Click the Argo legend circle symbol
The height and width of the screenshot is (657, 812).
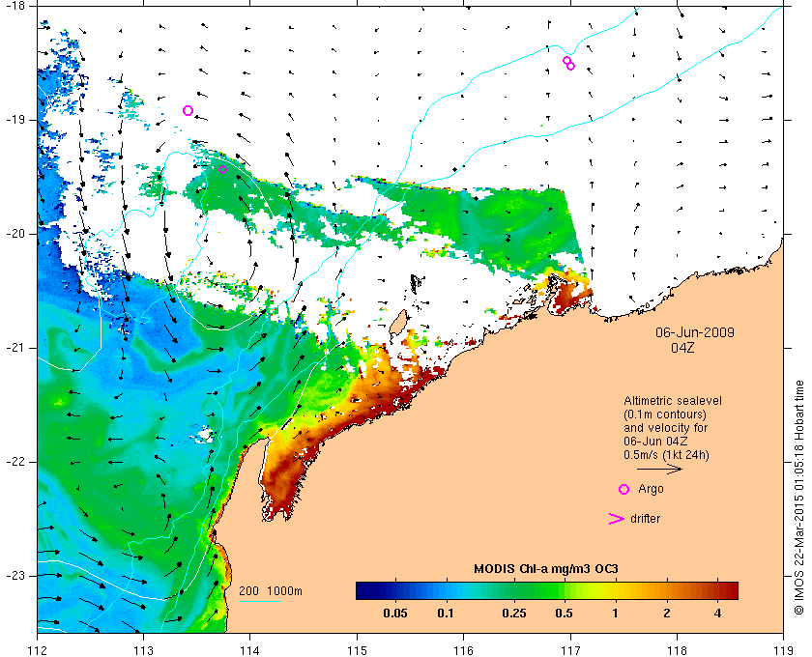(624, 489)
